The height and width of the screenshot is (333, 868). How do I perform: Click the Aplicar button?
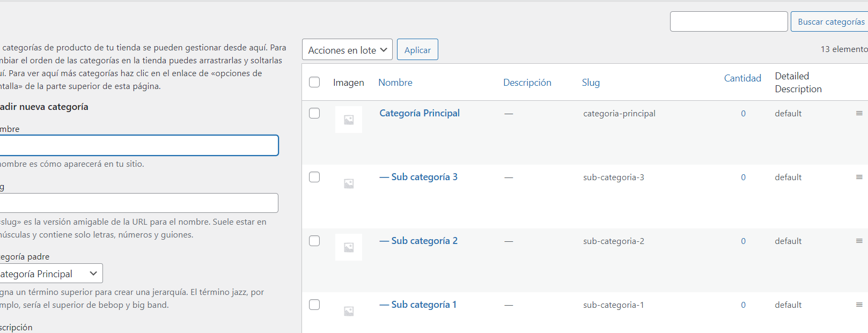[417, 50]
